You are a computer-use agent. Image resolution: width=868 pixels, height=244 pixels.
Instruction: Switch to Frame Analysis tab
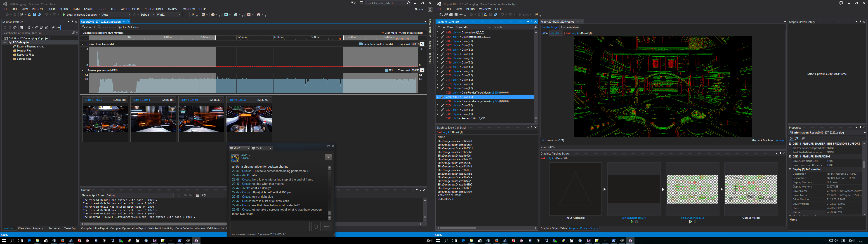tap(570, 27)
